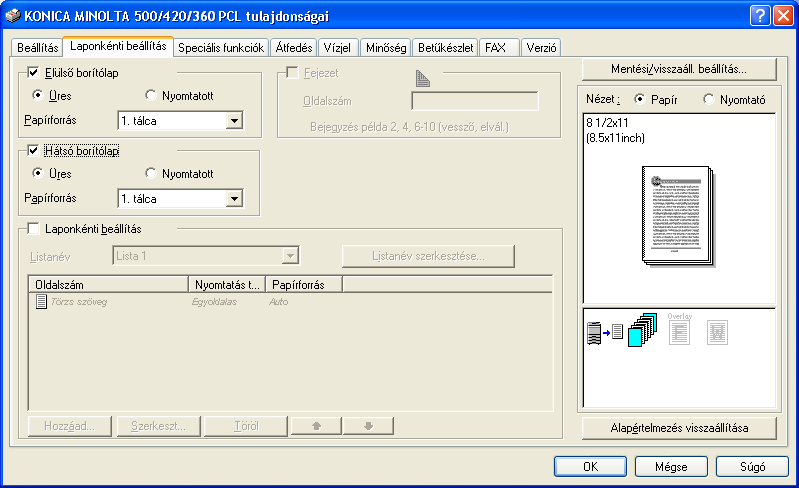Screen dimensions: 799x488
Task: Click the move down arrow button
Action: tap(368, 426)
